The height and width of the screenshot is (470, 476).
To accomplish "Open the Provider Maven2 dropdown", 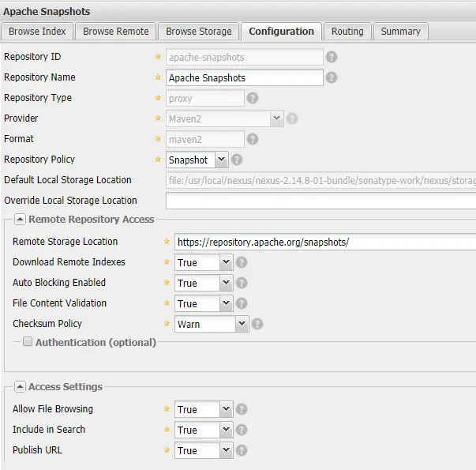I will tap(276, 118).
